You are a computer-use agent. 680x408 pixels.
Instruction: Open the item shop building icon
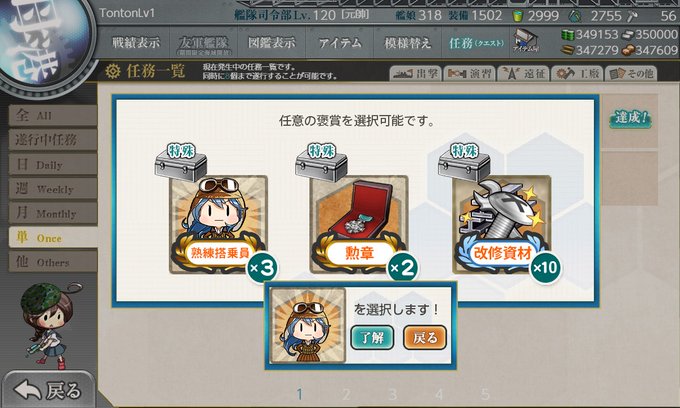click(526, 40)
